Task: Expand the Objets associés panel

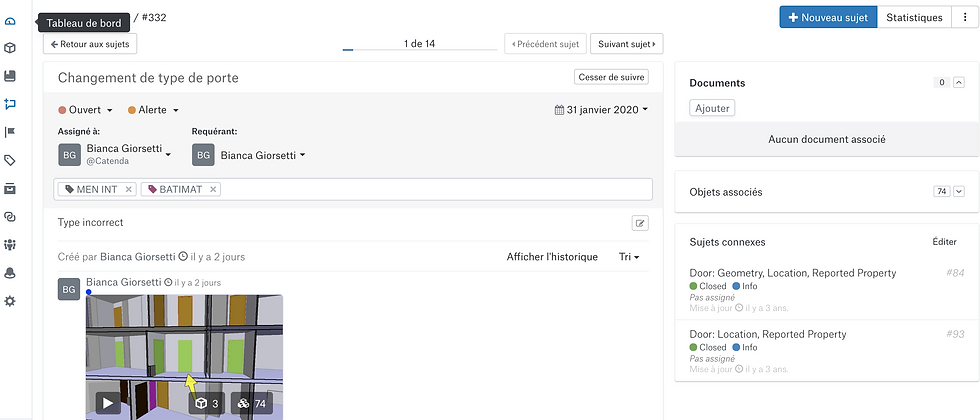Action: 959,192
